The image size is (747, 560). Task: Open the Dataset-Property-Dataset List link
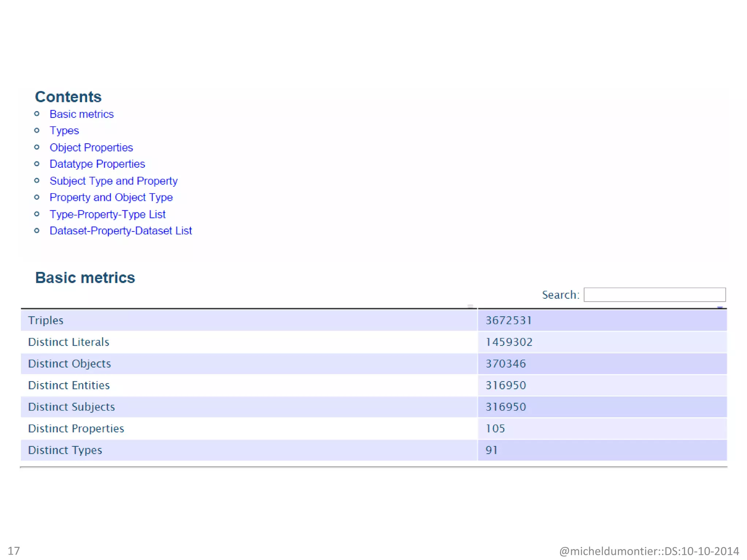(x=120, y=231)
